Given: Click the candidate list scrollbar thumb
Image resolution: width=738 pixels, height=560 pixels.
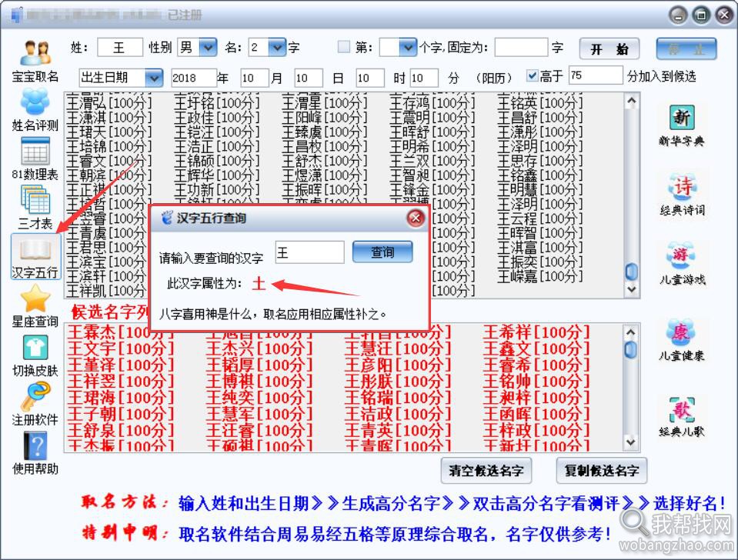Looking at the screenshot, I should click(631, 349).
